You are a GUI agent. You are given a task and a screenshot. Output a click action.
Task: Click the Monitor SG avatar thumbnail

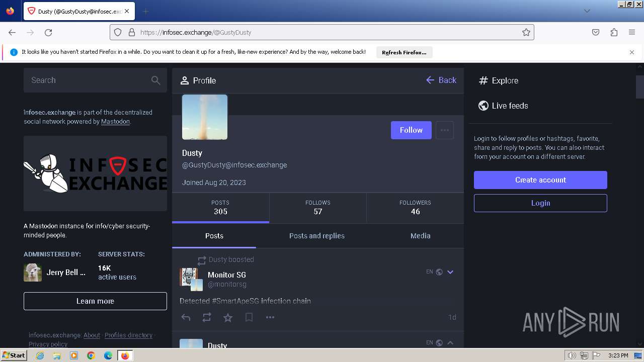(191, 280)
